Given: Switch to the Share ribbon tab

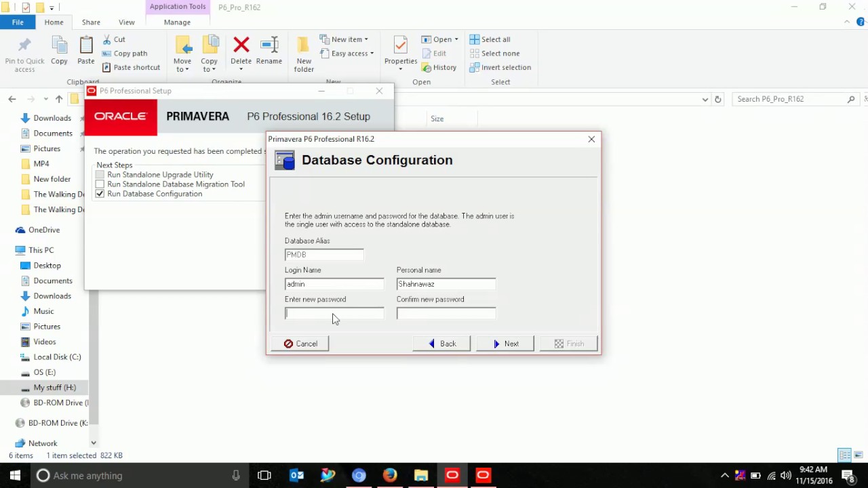Looking at the screenshot, I should click(x=91, y=22).
